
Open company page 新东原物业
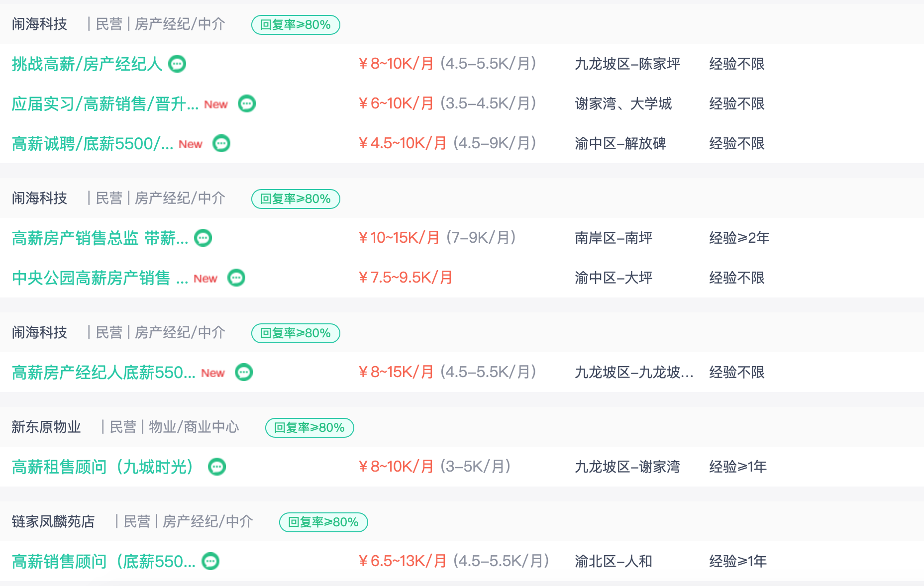click(46, 427)
